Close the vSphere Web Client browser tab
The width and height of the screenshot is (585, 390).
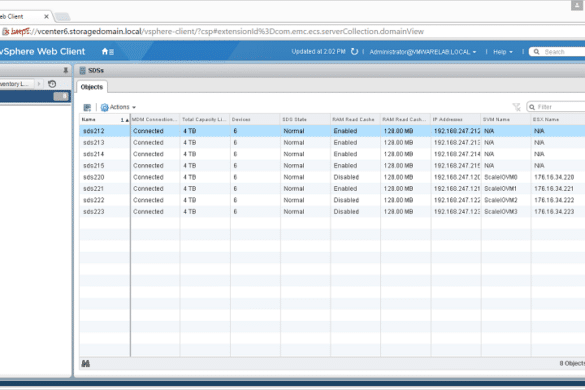click(46, 16)
